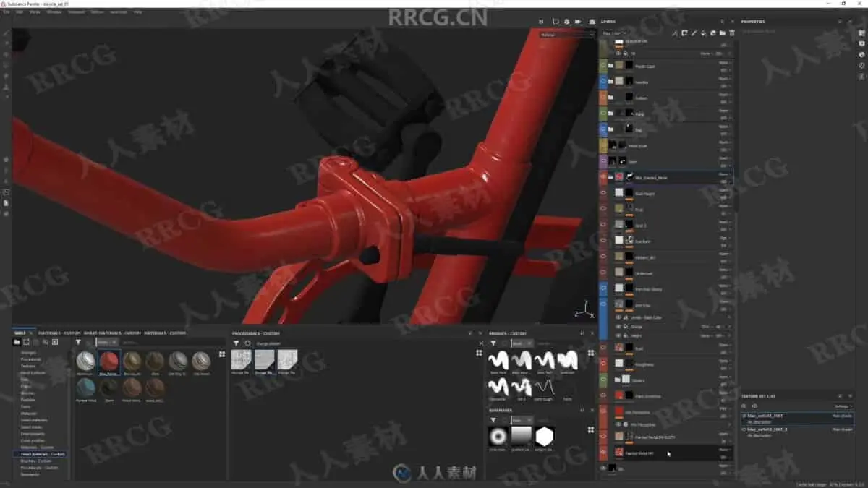Click the add effect wand icon in Layers
This screenshot has width=868, height=488.
point(675,33)
